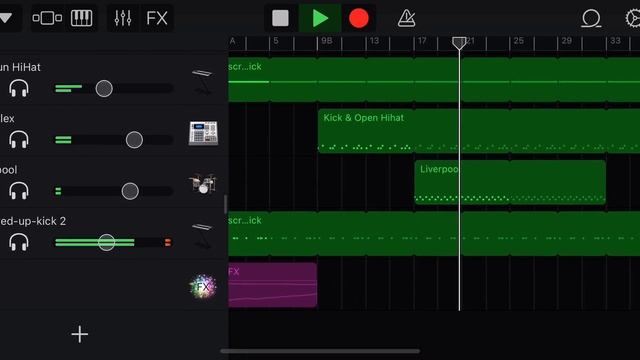The image size is (640, 360).
Task: Select the HiHat track name label
Action: coord(20,67)
